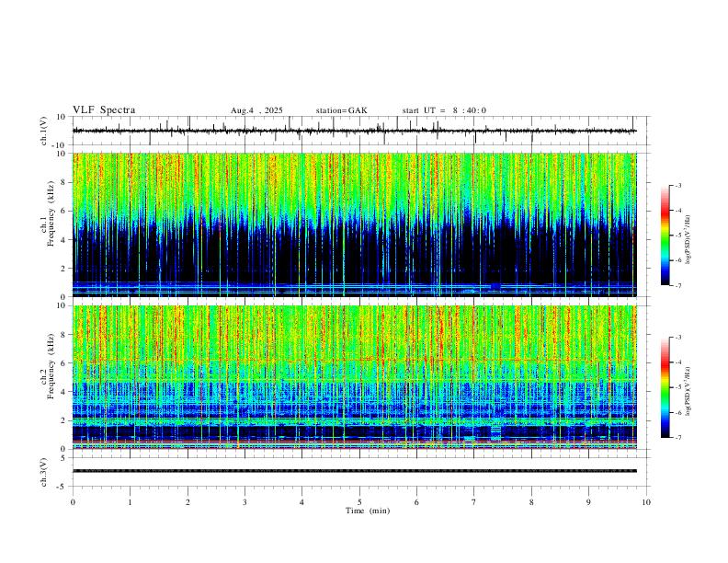Click the "Time (min)" axis title
Image resolution: width=728 pixels, height=563 pixels.
point(368,511)
